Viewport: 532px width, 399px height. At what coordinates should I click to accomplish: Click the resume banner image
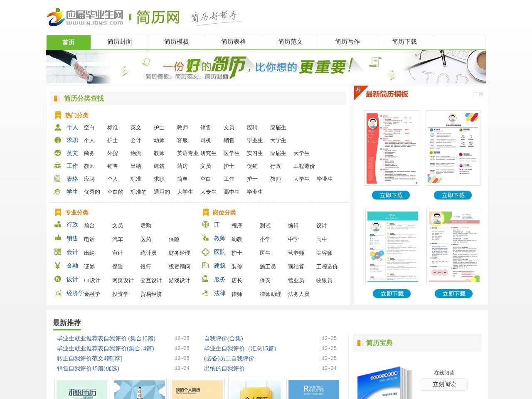(x=266, y=67)
